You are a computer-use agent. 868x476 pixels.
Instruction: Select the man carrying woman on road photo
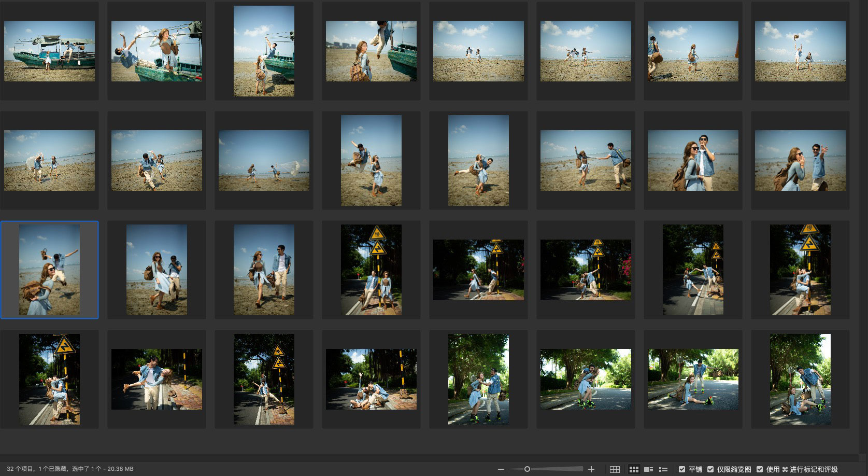(156, 379)
